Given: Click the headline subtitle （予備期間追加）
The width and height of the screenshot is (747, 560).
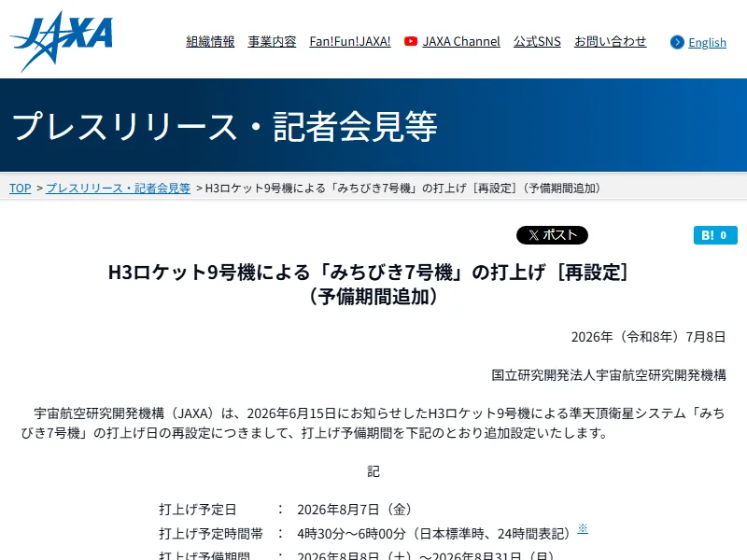Looking at the screenshot, I should (373, 297).
